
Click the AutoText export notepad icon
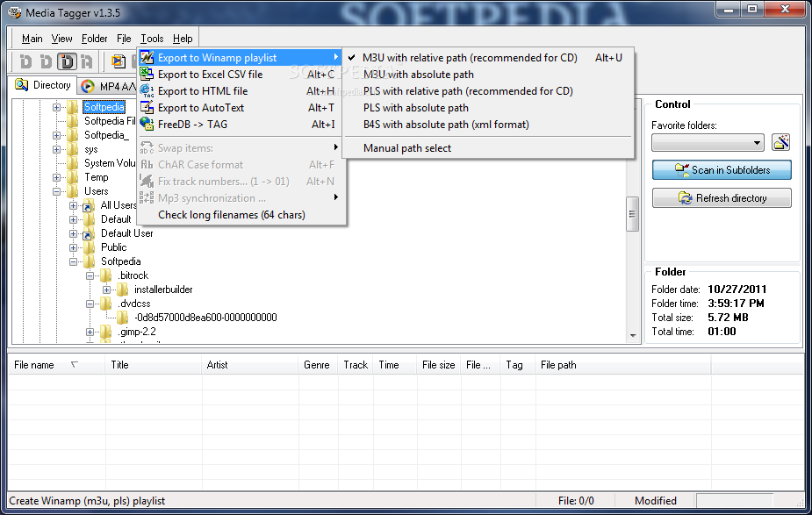(x=147, y=108)
